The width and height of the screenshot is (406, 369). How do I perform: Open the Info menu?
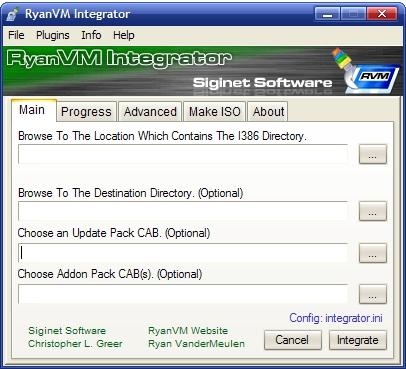pyautogui.click(x=91, y=35)
